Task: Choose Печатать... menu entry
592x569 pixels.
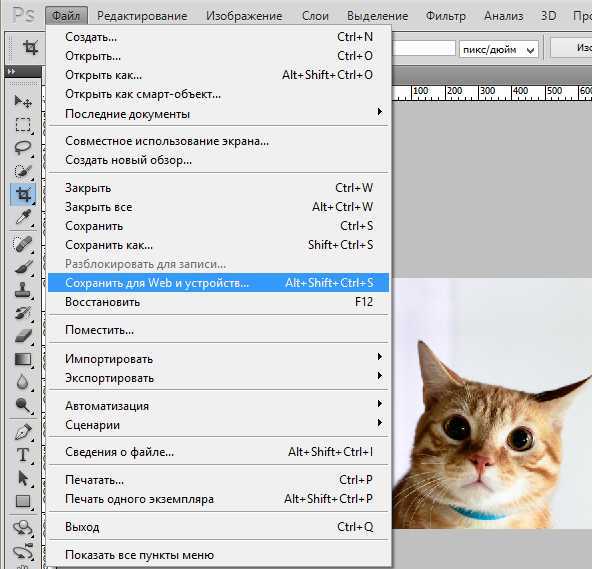Action: pyautogui.click(x=218, y=480)
